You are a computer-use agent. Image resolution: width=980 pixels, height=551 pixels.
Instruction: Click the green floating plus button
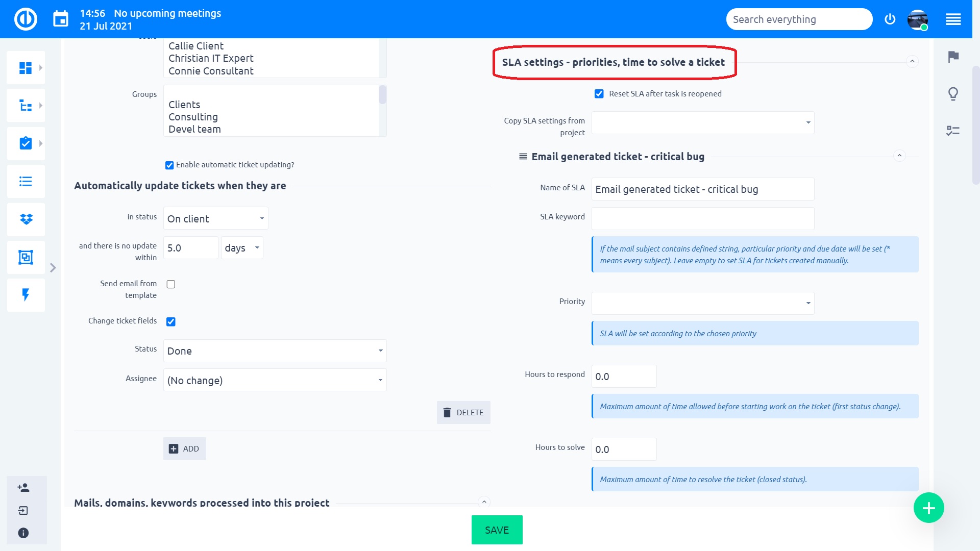[x=928, y=508]
